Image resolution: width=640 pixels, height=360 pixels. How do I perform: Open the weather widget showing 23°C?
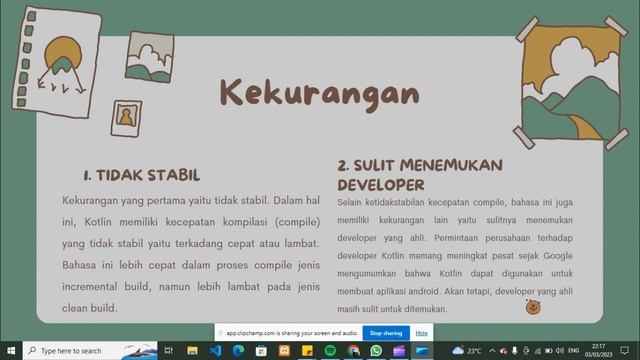pyautogui.click(x=467, y=351)
